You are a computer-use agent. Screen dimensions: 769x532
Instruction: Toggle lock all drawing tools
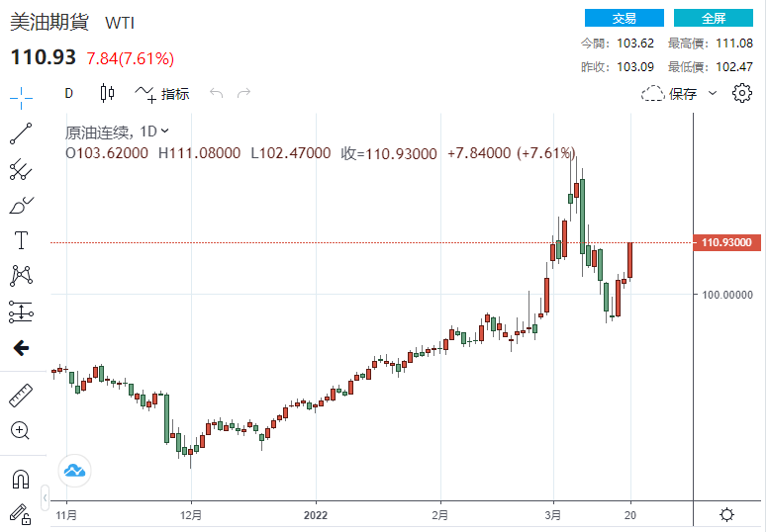point(21,513)
